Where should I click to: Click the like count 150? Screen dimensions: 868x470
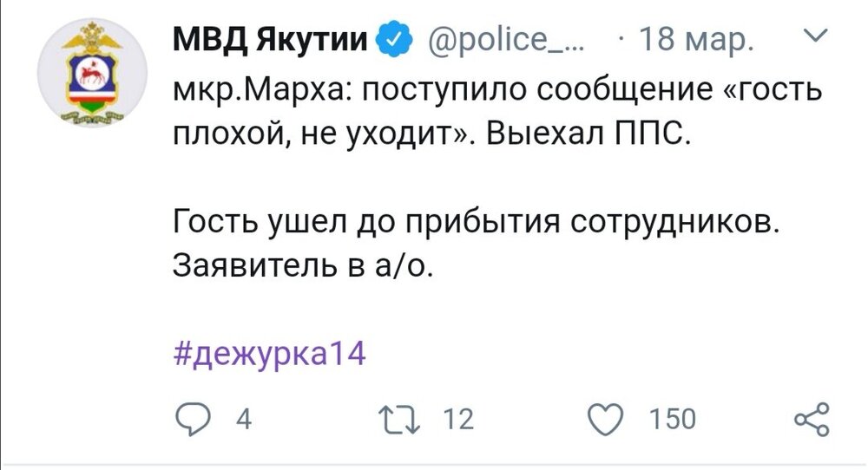click(x=673, y=420)
